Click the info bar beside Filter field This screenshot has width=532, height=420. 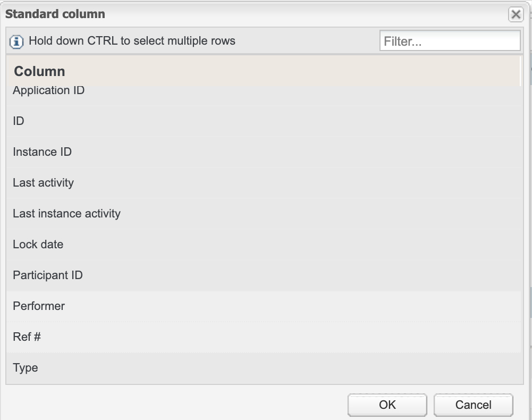(x=308, y=41)
